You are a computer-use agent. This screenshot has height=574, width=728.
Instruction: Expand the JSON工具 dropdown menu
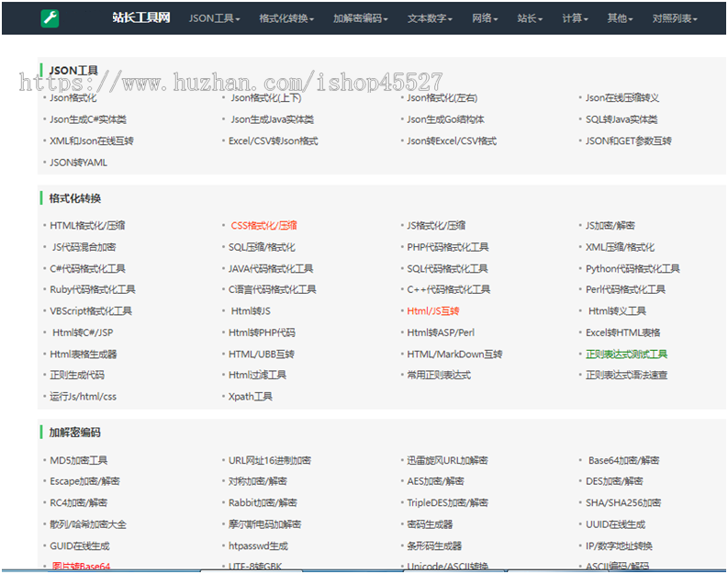(214, 18)
